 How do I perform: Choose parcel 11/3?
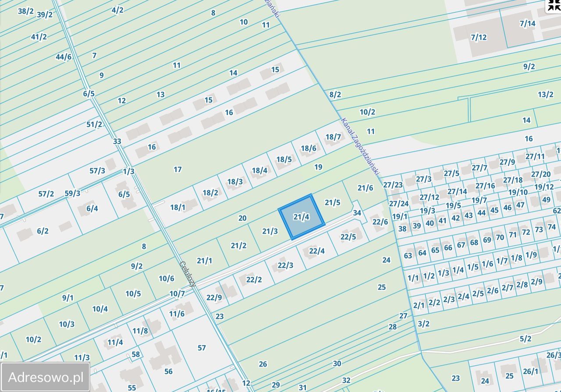pos(82,357)
